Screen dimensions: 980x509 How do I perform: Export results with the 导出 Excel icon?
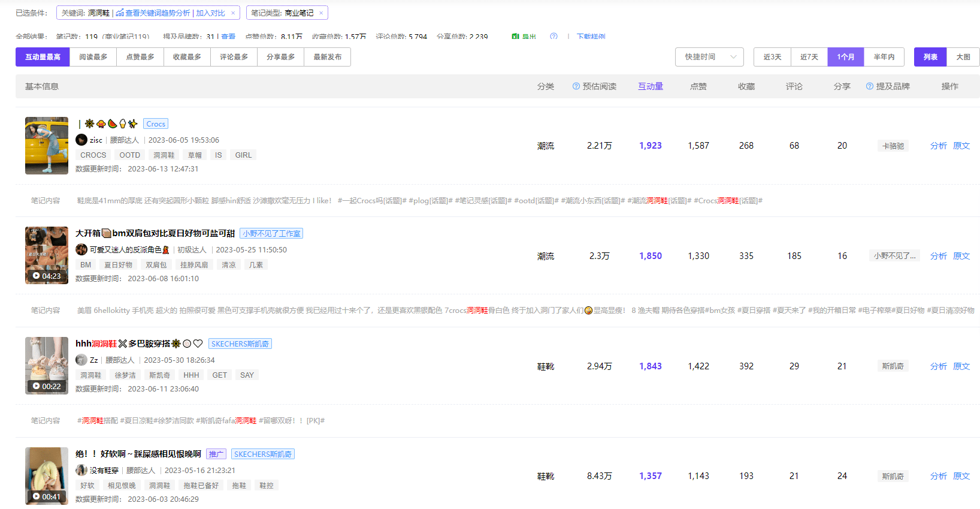point(524,37)
